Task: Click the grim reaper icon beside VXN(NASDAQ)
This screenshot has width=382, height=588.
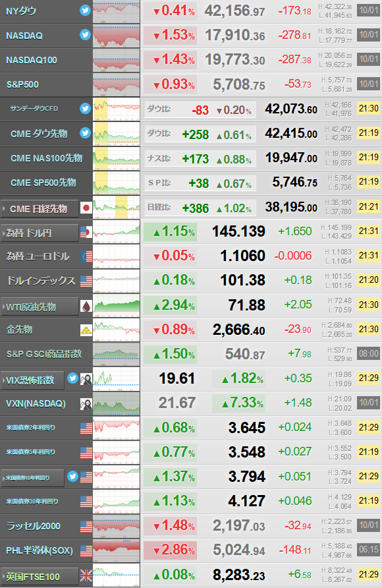Action: pos(86,404)
